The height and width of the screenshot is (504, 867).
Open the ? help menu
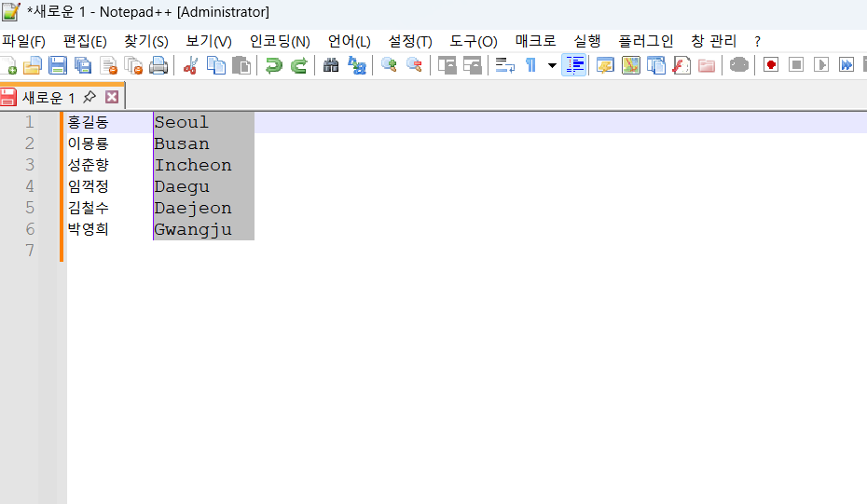click(x=757, y=41)
